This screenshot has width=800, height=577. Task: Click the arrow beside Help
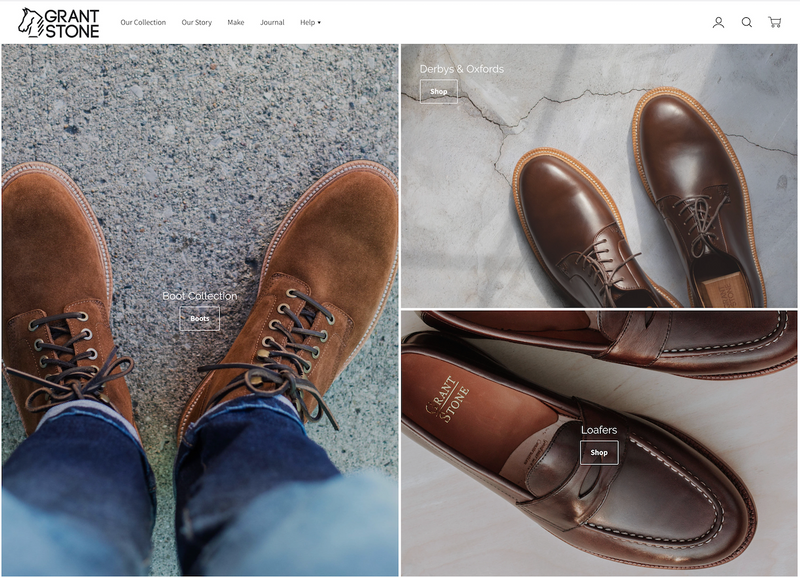point(319,22)
